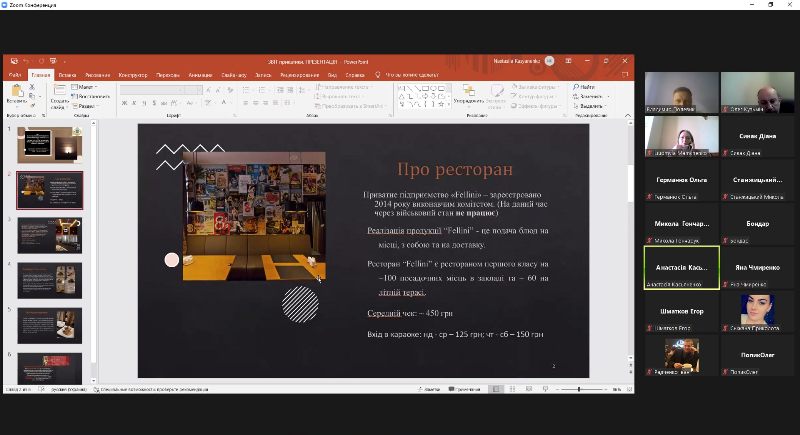The width and height of the screenshot is (800, 435).
Task: Open the Insert (Вставка) ribbon tab
Action: coord(67,75)
